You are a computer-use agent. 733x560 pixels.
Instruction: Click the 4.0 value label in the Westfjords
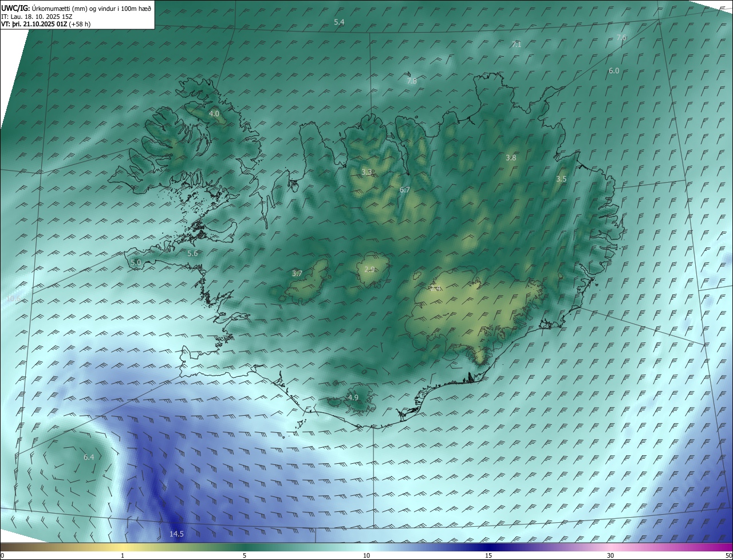214,114
